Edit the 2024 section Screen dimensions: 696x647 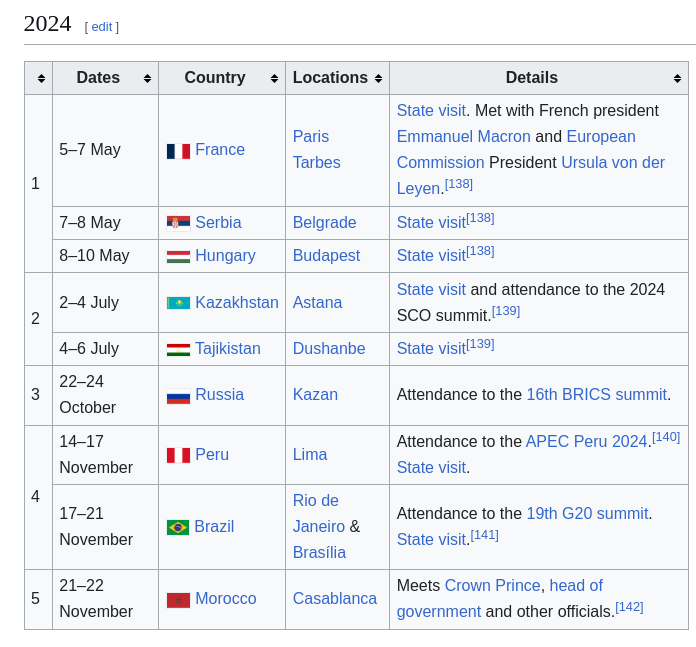click(102, 27)
